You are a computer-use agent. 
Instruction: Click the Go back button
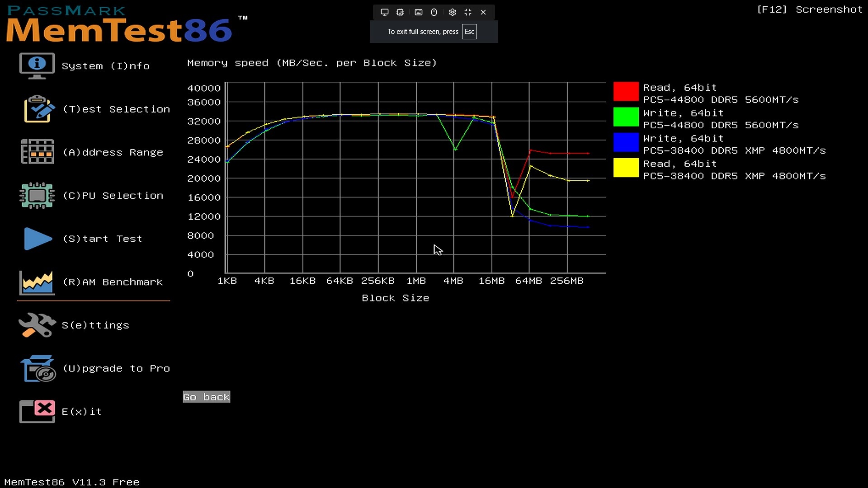(x=207, y=397)
